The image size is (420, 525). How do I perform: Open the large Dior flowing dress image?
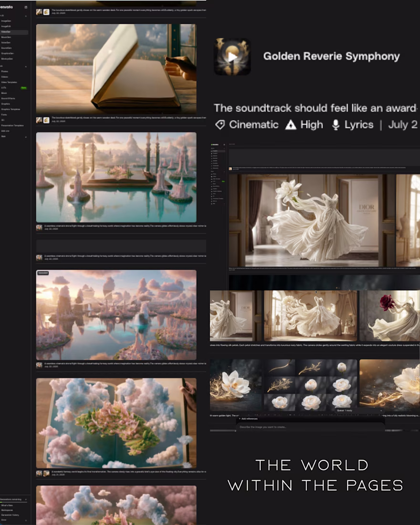(x=312, y=220)
